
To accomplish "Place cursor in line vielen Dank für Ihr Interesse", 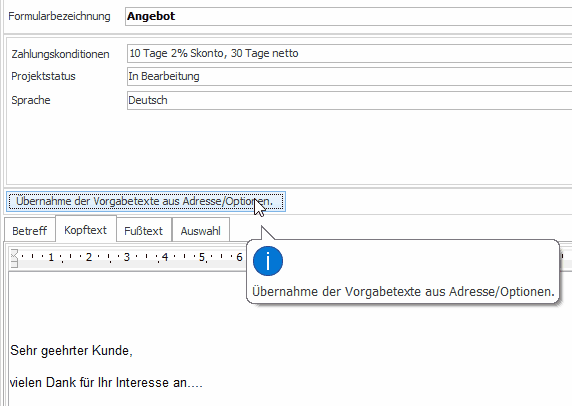I will point(106,383).
